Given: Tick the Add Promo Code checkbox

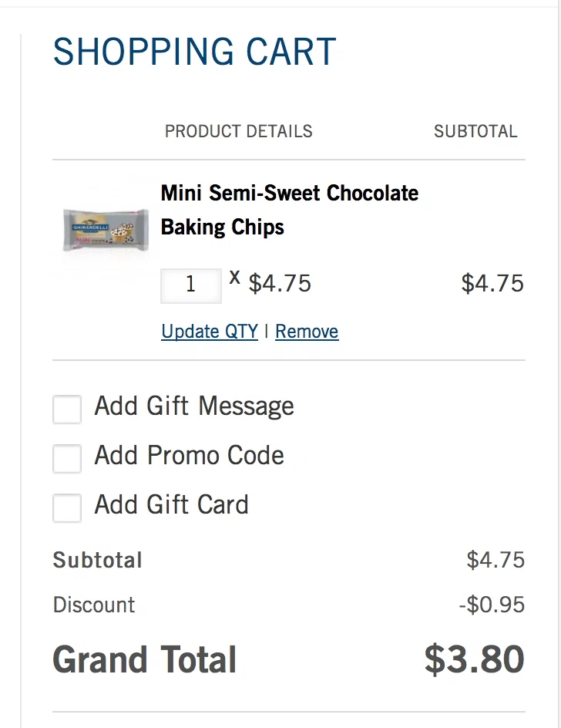Looking at the screenshot, I should (67, 459).
